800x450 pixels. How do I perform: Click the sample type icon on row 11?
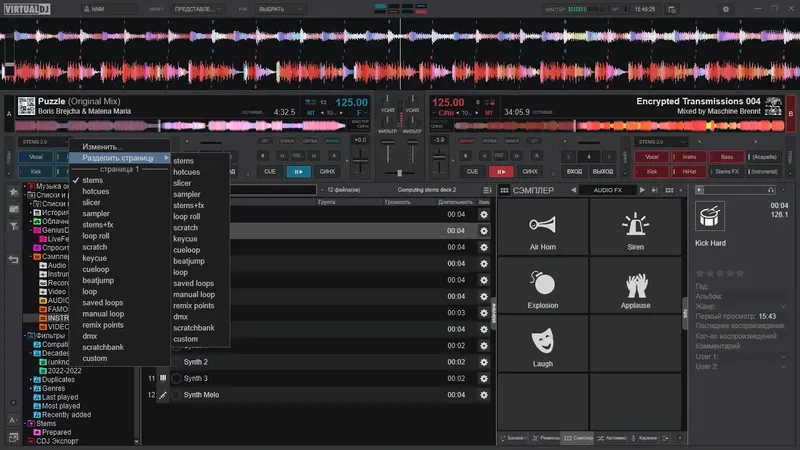(x=163, y=378)
